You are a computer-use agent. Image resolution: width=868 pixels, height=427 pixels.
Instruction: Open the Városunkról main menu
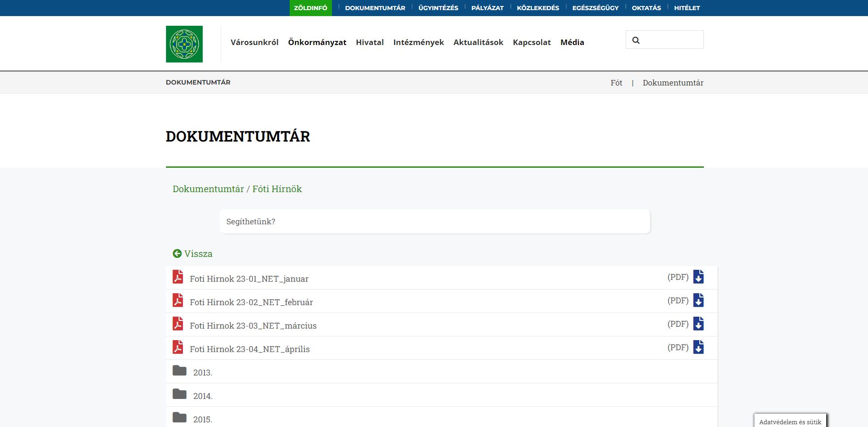point(255,42)
